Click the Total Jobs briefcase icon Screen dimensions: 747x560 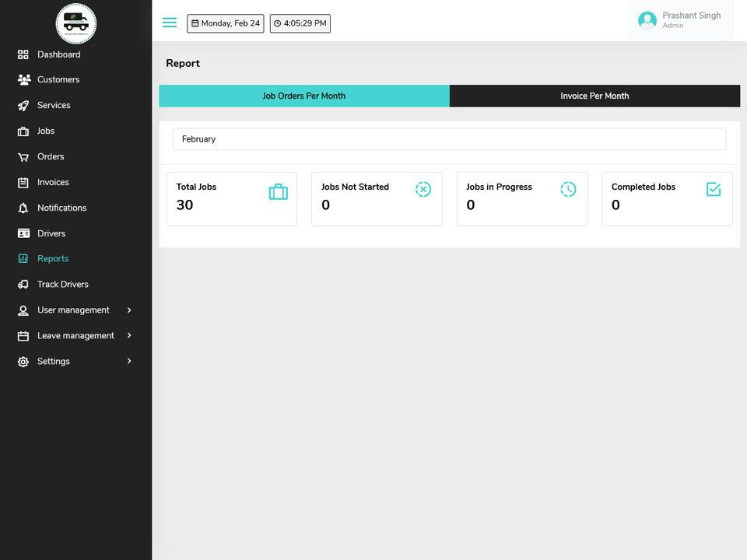pos(279,191)
